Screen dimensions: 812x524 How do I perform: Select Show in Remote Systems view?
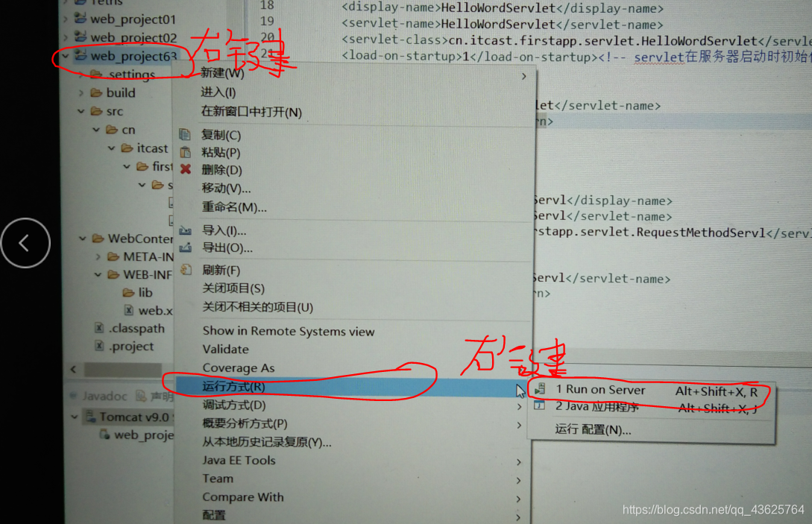coord(355,331)
